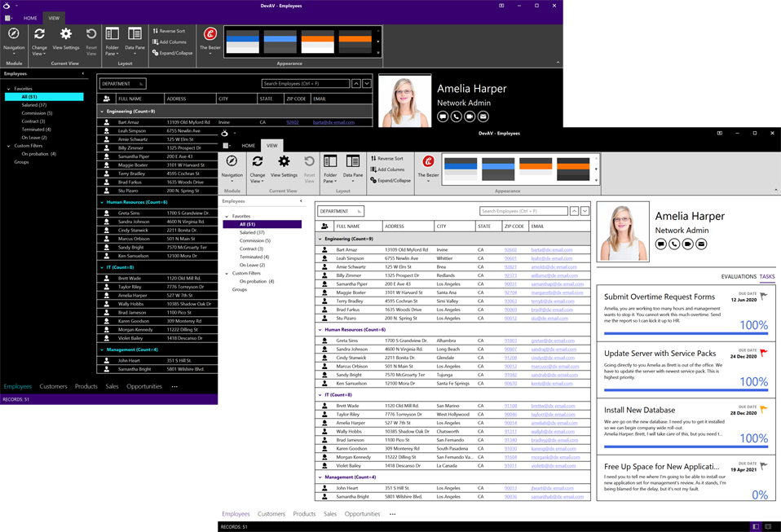Go to Customers module in front window
This screenshot has height=532, width=781.
pyautogui.click(x=271, y=513)
